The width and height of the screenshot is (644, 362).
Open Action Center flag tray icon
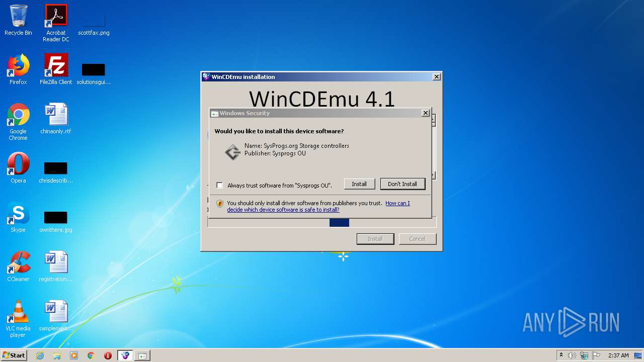tap(596, 355)
